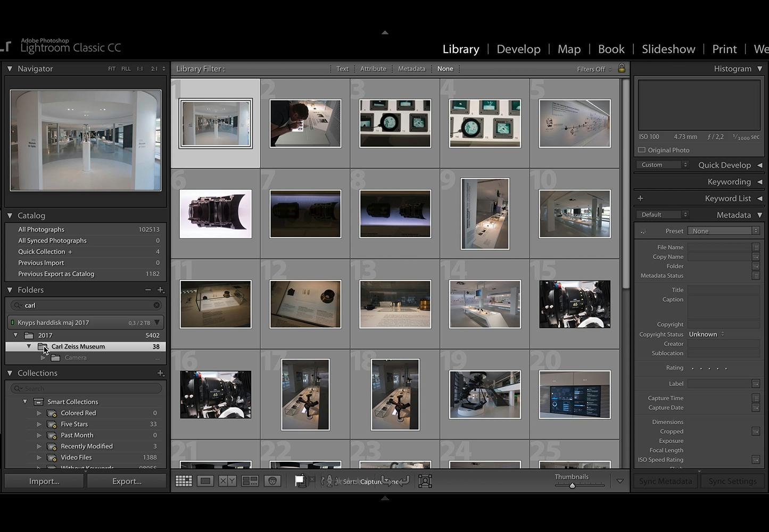
Task: Toggle Original Photo checkbox
Action: (642, 150)
